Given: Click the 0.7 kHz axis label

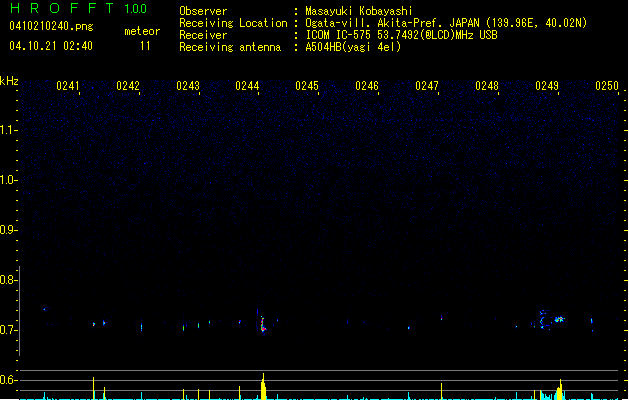Looking at the screenshot, I should click(x=8, y=330).
